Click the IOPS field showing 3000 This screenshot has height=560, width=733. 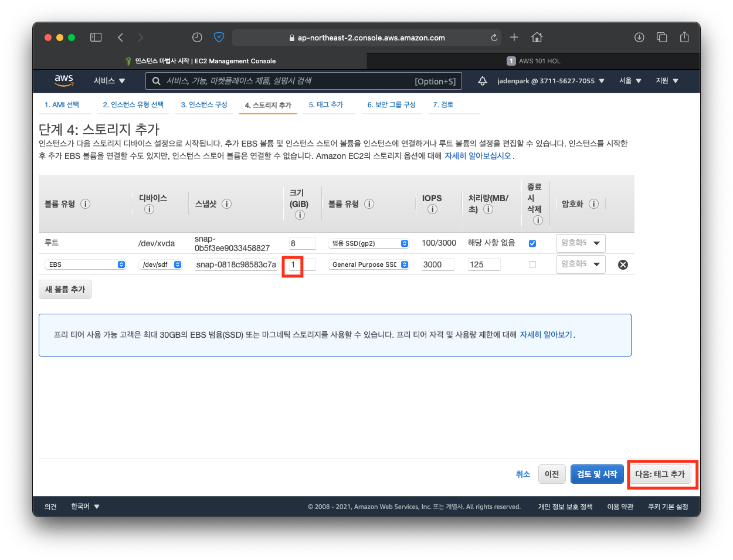[438, 264]
